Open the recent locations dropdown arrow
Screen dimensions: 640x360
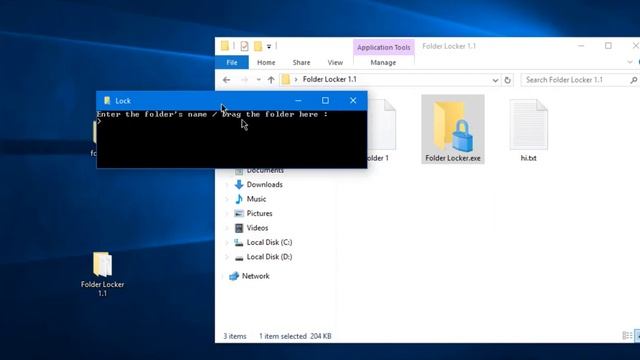[258, 80]
